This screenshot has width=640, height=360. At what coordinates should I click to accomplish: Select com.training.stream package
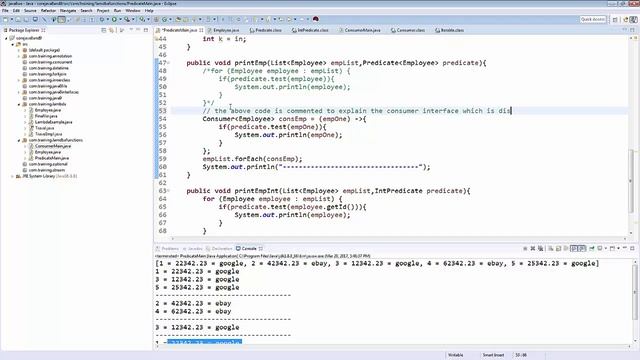(47, 170)
